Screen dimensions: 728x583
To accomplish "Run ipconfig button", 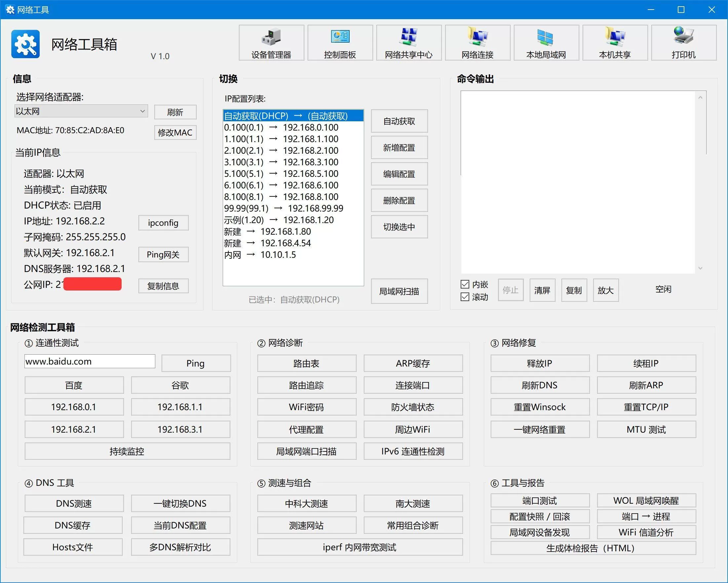I will pos(164,223).
